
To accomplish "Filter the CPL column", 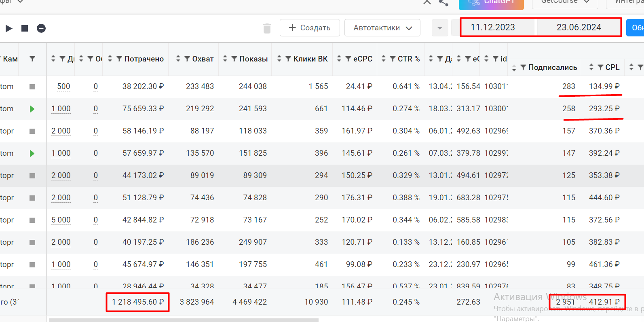I will tap(600, 68).
